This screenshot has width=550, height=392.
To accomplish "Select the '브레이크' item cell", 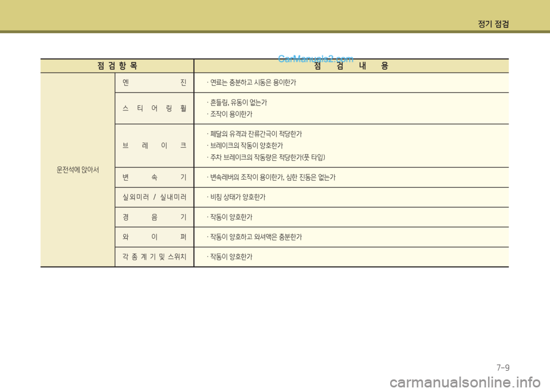I will [x=154, y=146].
